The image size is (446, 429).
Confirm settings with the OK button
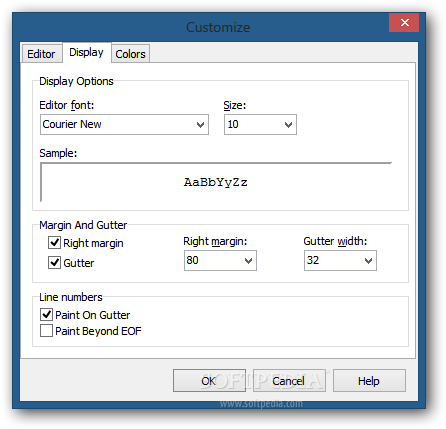click(209, 380)
